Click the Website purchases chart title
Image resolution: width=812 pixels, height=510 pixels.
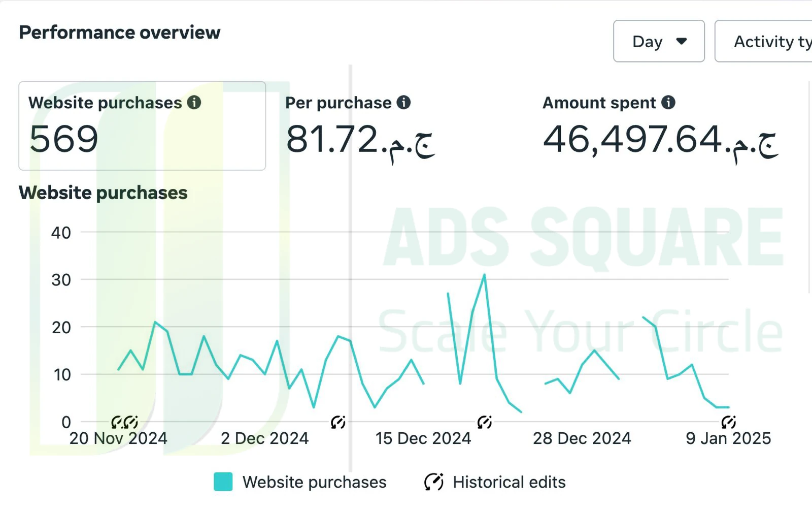[x=103, y=193]
